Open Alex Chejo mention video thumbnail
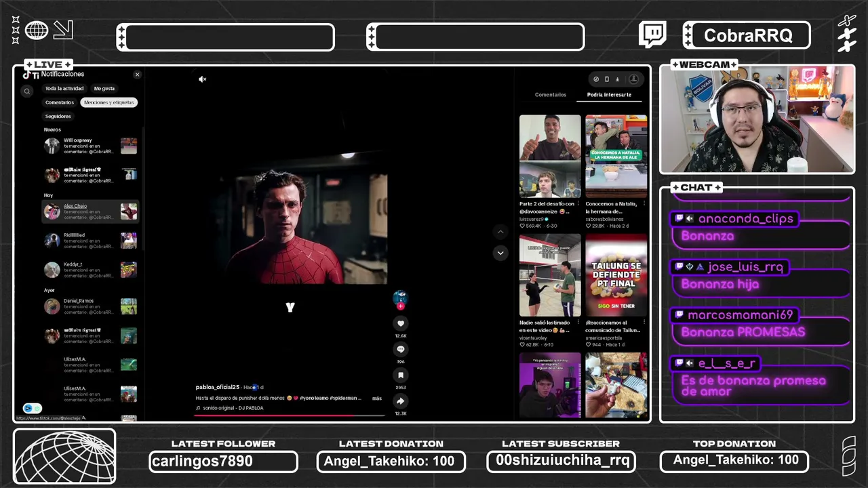The image size is (868, 488). point(129,211)
